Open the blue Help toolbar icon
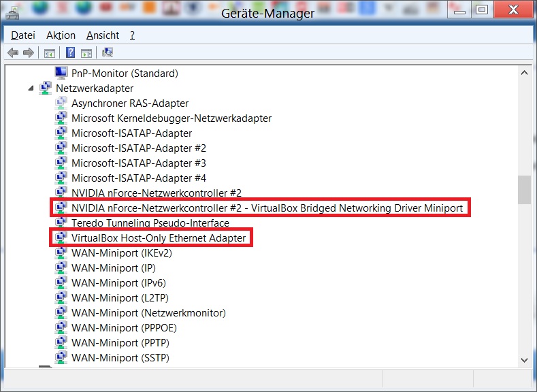The image size is (537, 392). click(x=70, y=52)
